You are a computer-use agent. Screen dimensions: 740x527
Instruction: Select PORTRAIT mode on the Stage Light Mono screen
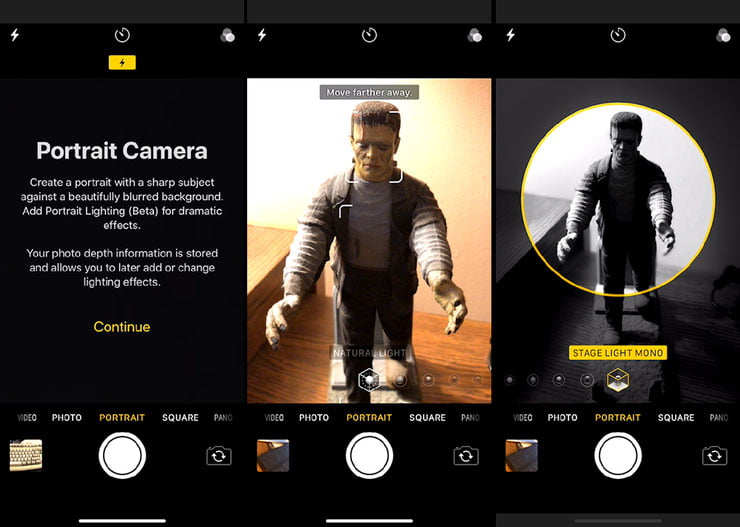pyautogui.click(x=618, y=418)
